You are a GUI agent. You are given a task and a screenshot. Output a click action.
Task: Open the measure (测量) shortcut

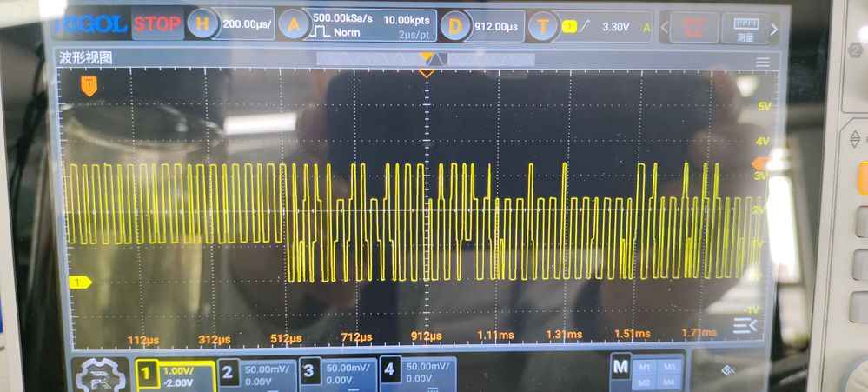(745, 29)
